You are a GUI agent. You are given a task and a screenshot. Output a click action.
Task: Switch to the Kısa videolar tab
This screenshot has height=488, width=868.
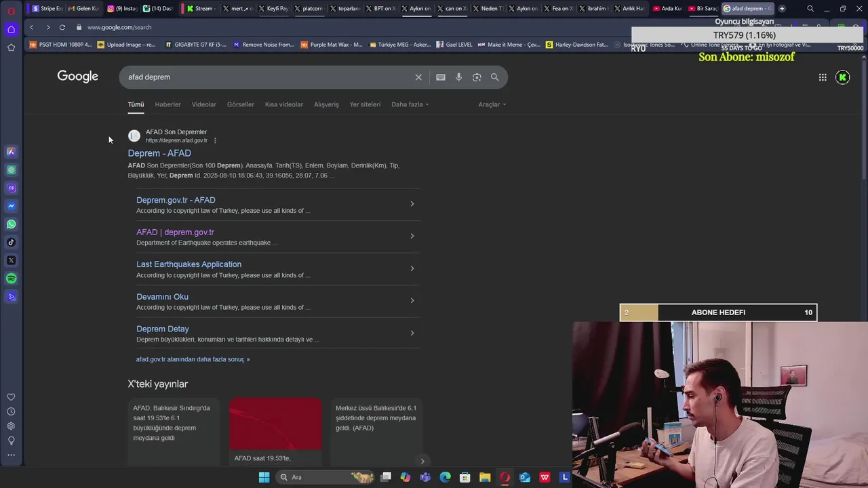[x=284, y=104]
